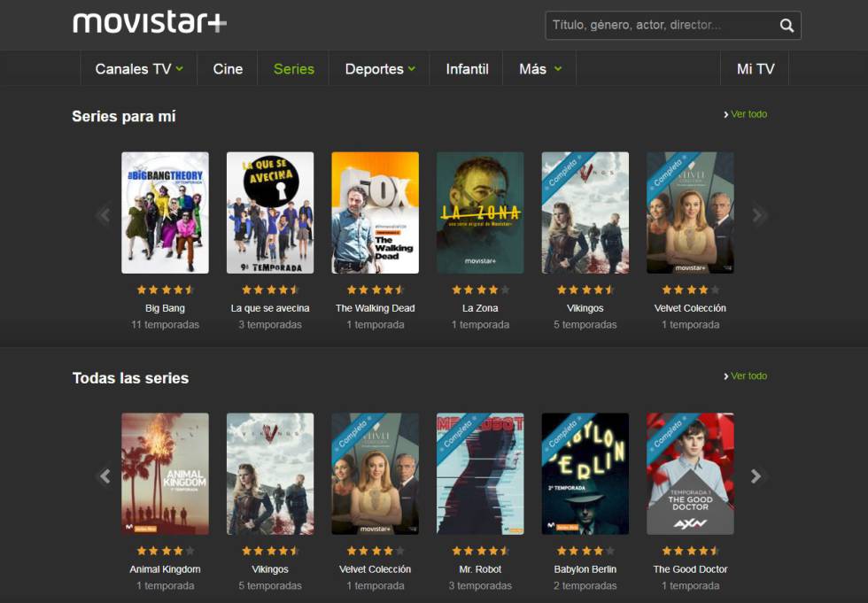Click '2 temporadas' under Babylon Berlin

click(x=585, y=586)
